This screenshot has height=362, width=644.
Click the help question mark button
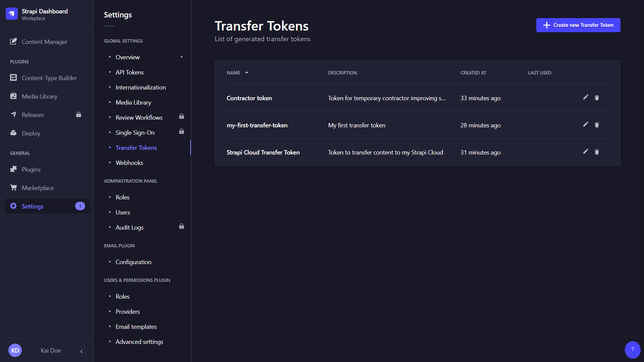[x=632, y=350]
